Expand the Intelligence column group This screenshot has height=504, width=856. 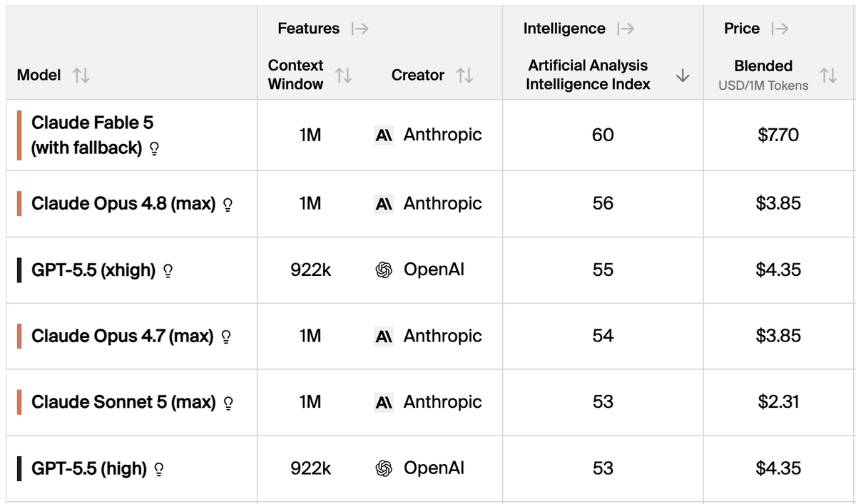tap(626, 29)
